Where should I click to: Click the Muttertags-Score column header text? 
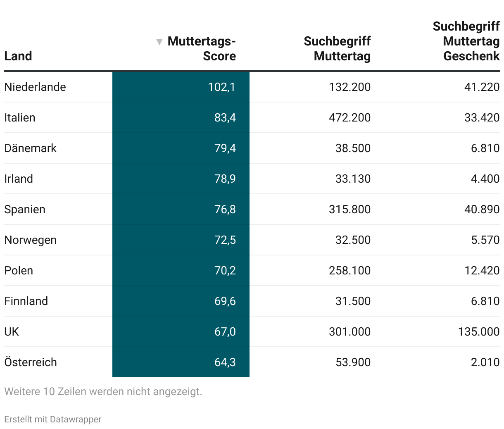[202, 49]
